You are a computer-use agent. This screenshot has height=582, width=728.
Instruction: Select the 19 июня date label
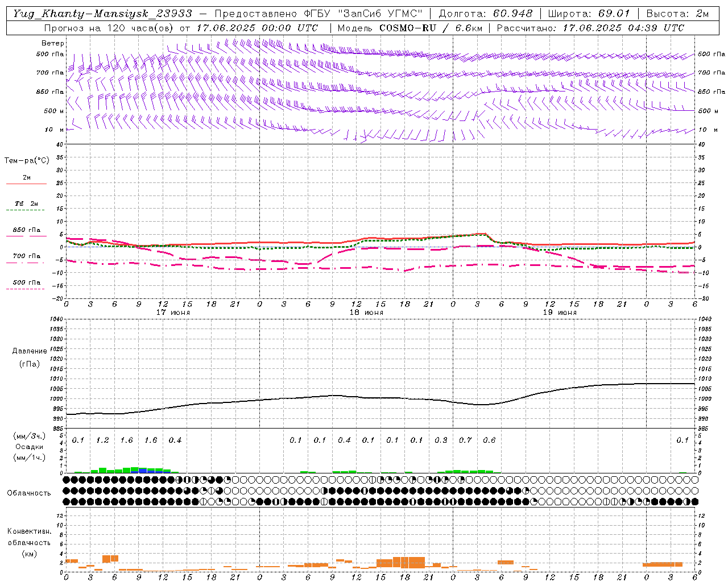560,313
